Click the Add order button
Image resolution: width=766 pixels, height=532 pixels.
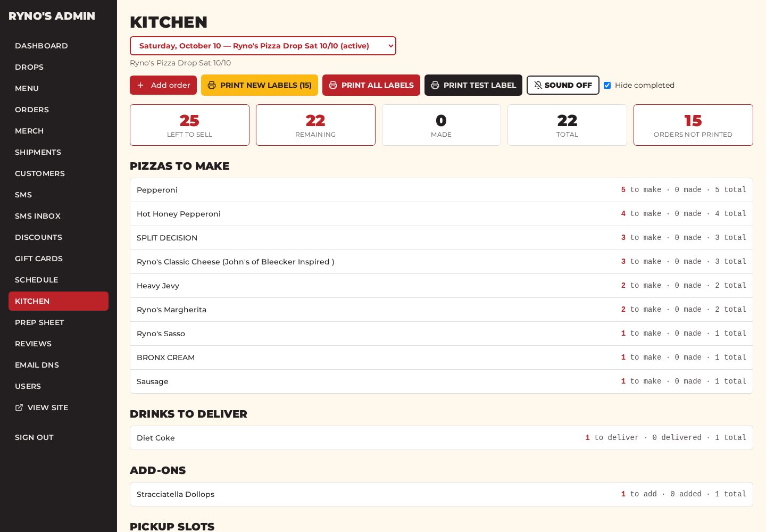click(x=163, y=85)
